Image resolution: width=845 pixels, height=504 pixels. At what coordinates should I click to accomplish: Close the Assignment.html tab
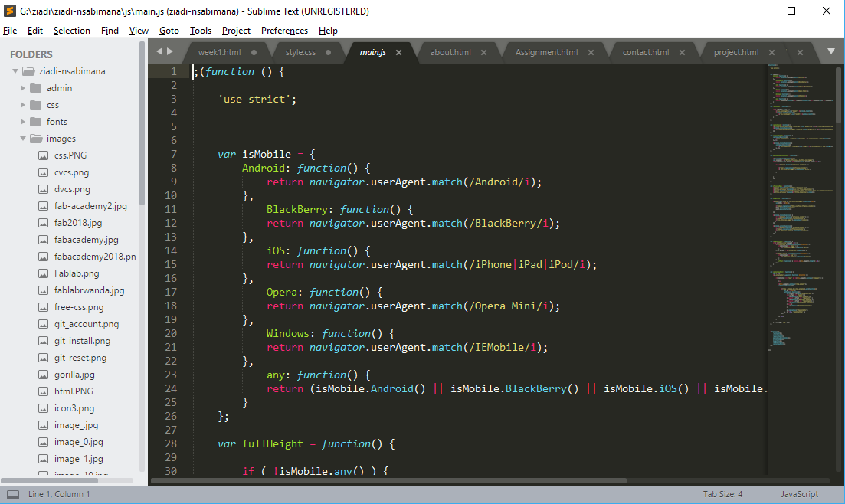tap(591, 52)
